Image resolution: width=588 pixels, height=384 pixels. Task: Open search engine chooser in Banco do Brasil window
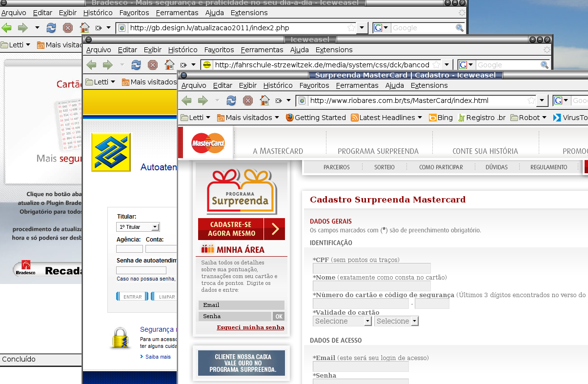(466, 65)
